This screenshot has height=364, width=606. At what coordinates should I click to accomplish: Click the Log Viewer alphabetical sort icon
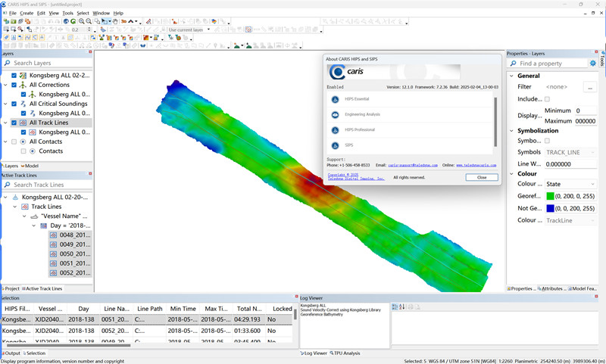[x=402, y=307]
